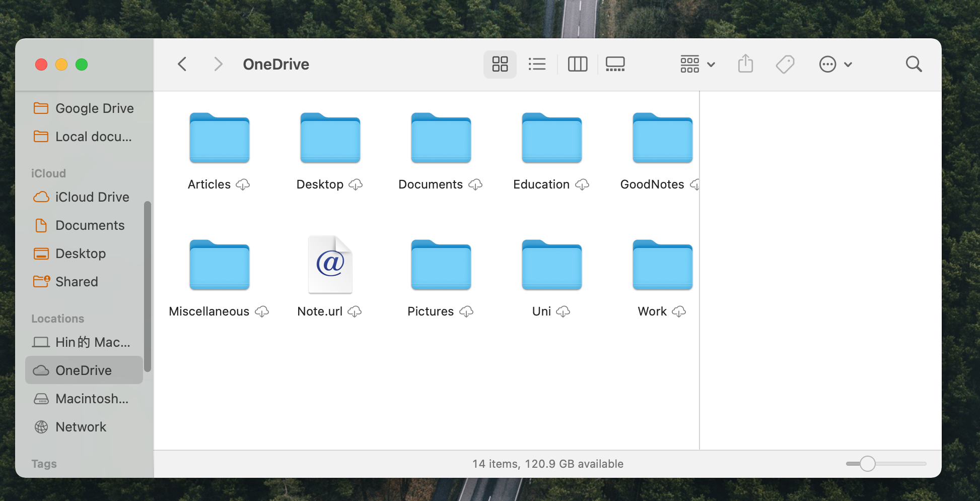Switch to gallery view

[x=615, y=64]
